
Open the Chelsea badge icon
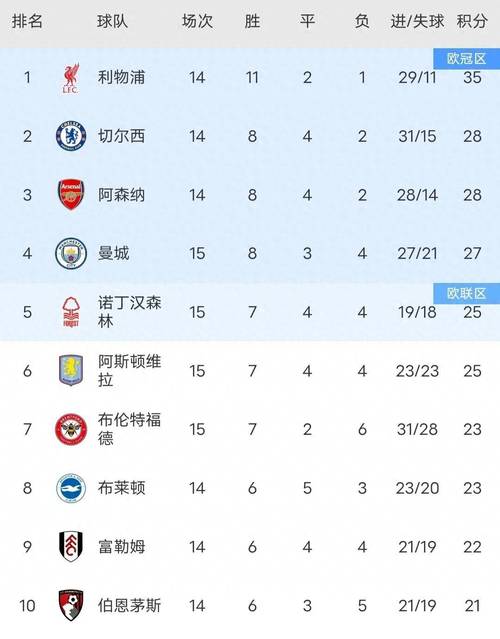point(71,136)
